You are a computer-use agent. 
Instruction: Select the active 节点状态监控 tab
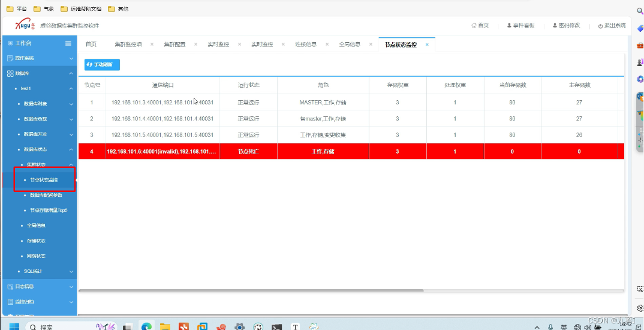coord(401,44)
